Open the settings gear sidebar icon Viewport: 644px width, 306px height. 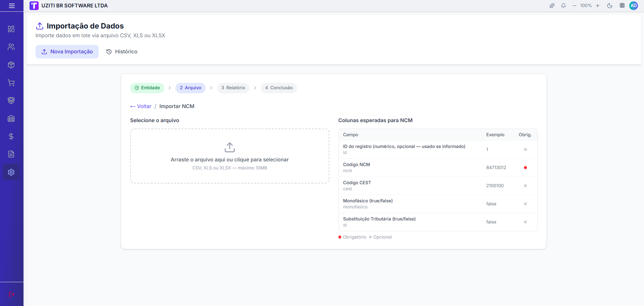click(x=11, y=172)
